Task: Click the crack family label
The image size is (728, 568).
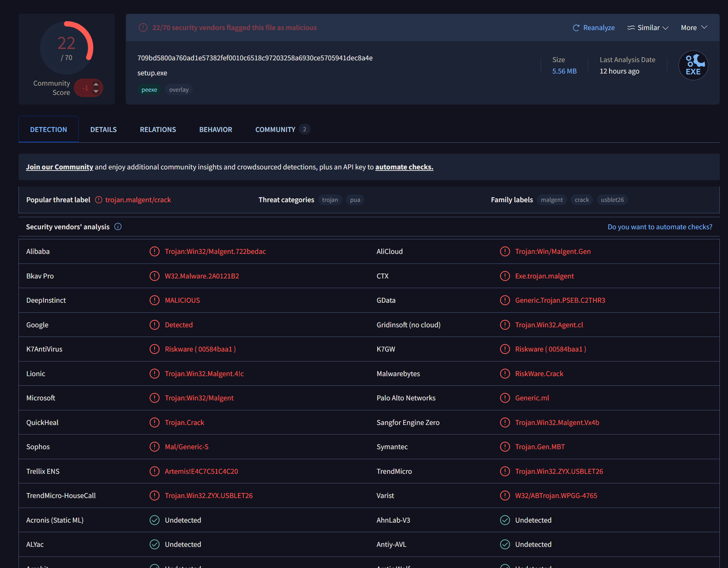Action: click(x=582, y=200)
